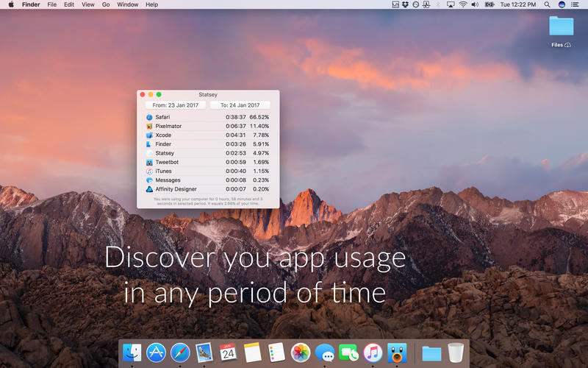Open the Messages dock icon
Image resolution: width=588 pixels, height=368 pixels.
[325, 353]
